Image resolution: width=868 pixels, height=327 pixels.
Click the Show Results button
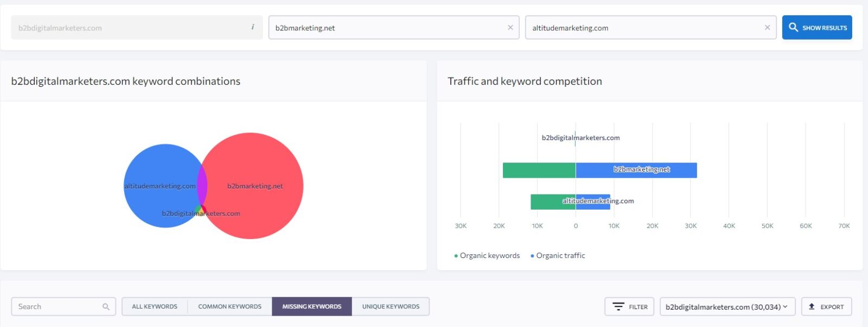[817, 27]
